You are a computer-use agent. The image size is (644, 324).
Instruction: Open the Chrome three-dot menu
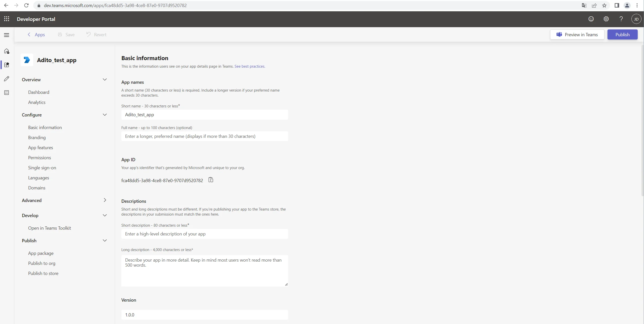click(x=637, y=5)
